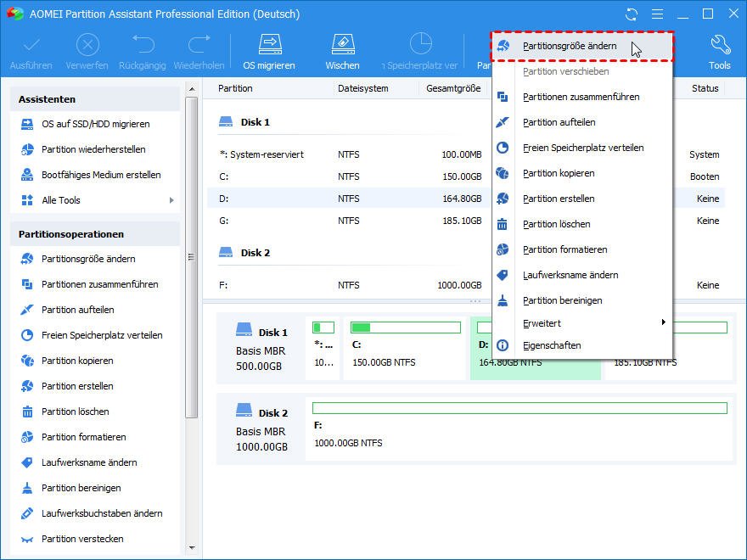Click the Gesamtgröße column header
747x560 pixels.
453,88
